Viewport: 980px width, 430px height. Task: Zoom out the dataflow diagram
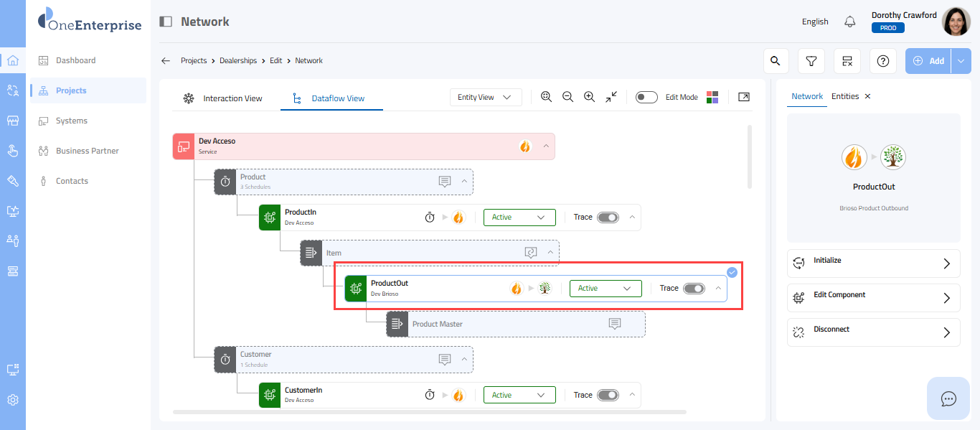coord(567,97)
